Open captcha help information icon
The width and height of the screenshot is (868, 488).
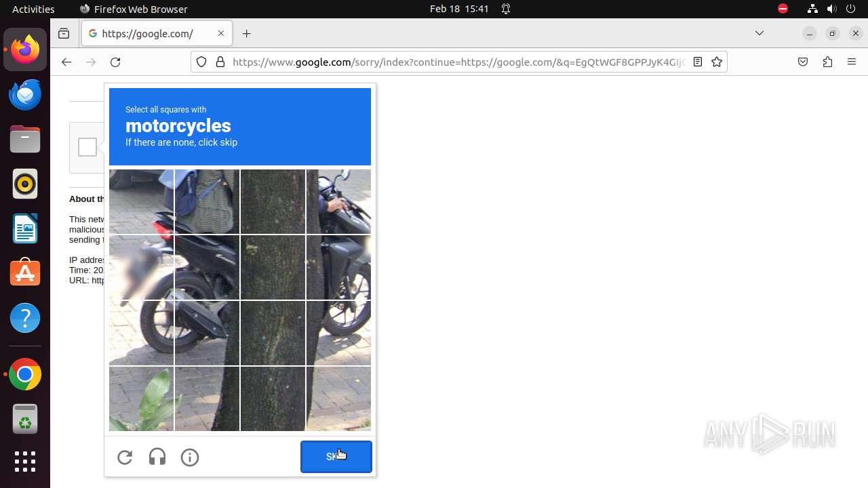click(190, 457)
